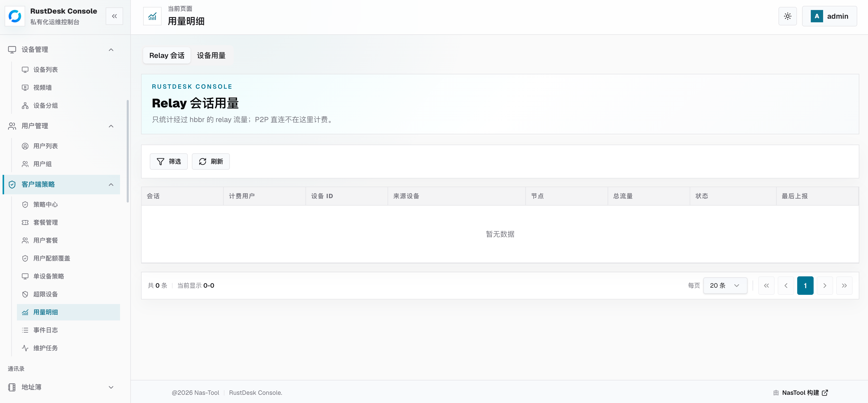Toggle the light/dark theme sun icon
Image resolution: width=868 pixels, height=403 pixels.
(x=787, y=16)
